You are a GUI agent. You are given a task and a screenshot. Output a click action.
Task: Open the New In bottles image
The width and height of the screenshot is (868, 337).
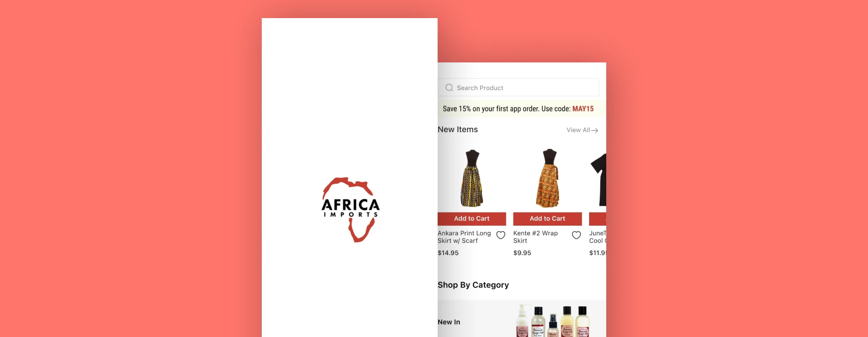(552, 321)
